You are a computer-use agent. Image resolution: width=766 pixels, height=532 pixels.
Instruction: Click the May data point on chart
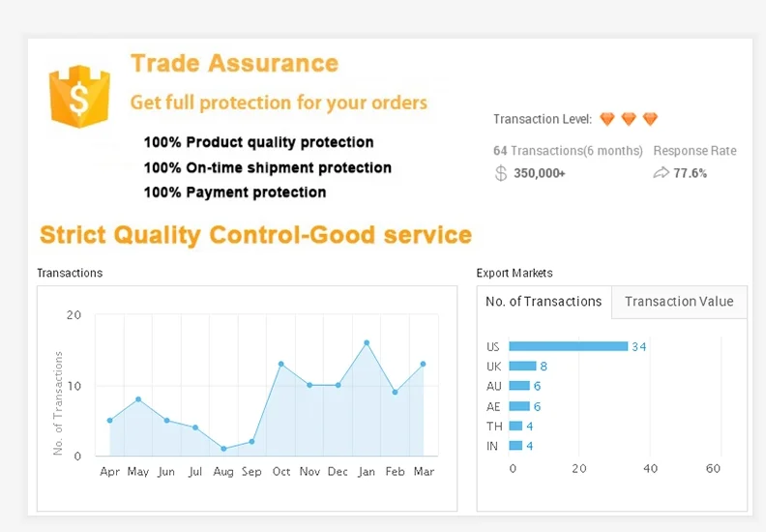(x=138, y=399)
